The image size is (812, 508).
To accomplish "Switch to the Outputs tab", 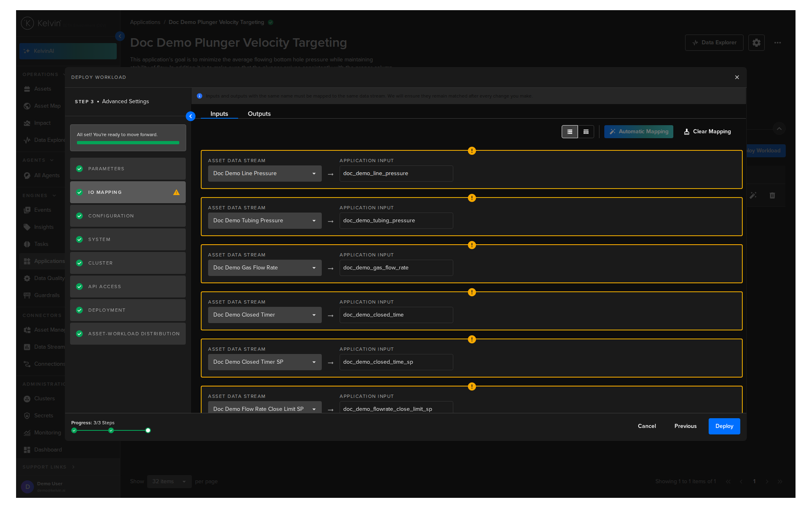I will click(259, 113).
